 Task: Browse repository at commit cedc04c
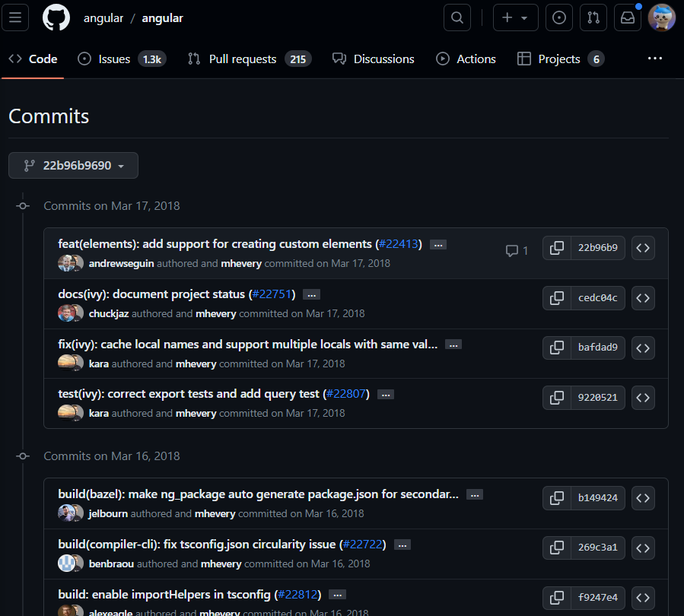[643, 298]
